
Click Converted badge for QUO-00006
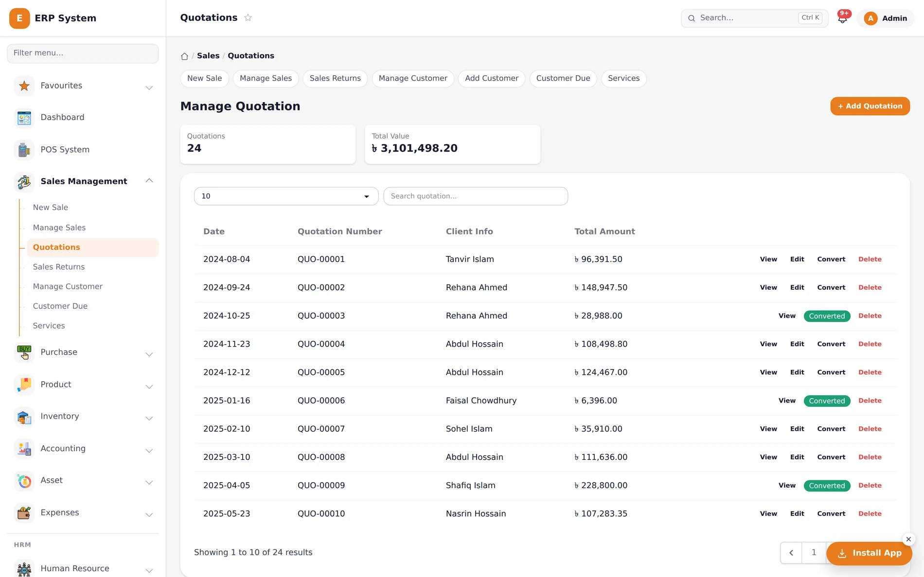click(x=827, y=401)
